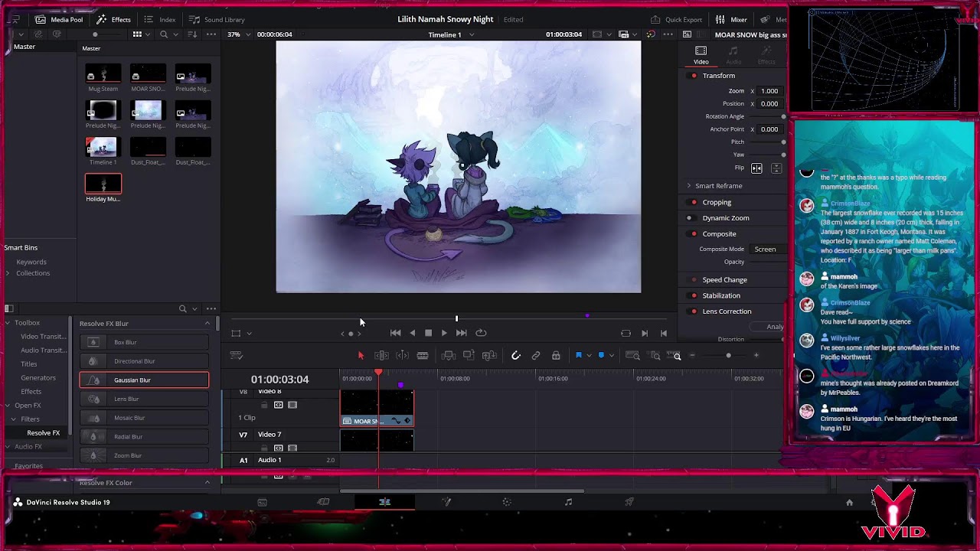Collapse the Toolbox tree category
980x551 pixels.
click(x=8, y=323)
